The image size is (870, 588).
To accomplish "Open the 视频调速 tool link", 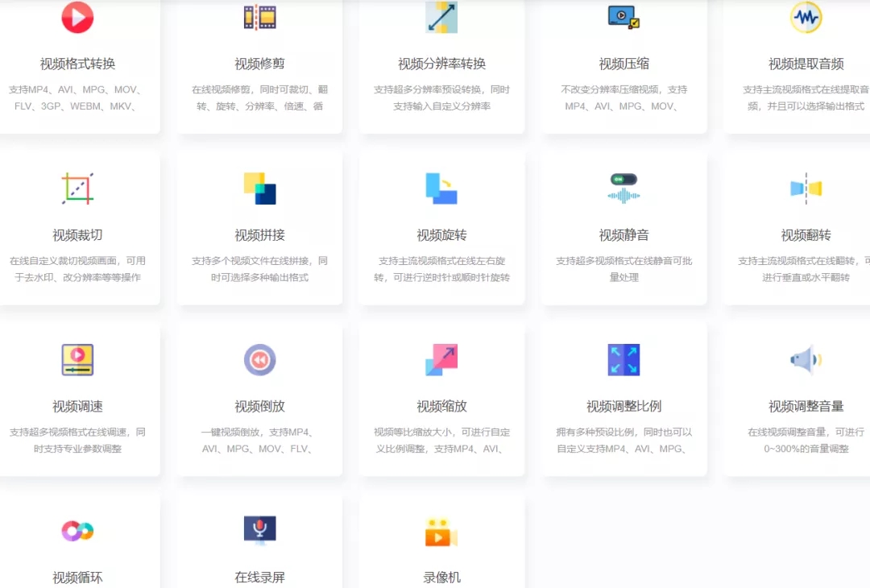I will (77, 407).
